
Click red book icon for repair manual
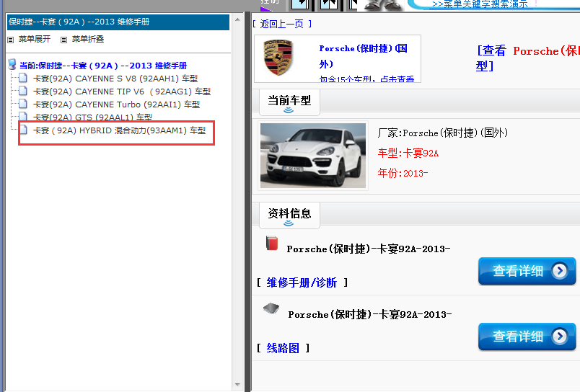(272, 244)
